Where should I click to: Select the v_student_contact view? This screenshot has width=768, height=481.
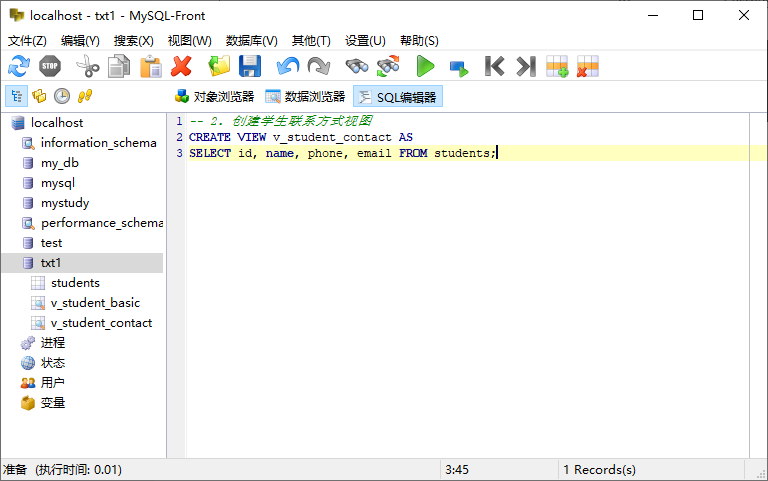coord(101,323)
